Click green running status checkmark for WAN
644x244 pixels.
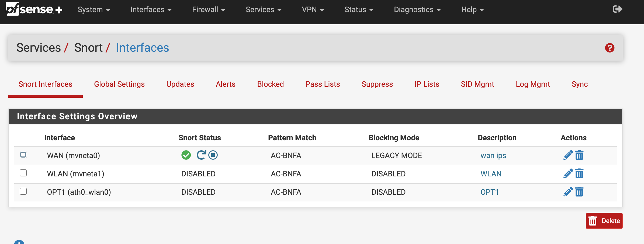pos(186,155)
